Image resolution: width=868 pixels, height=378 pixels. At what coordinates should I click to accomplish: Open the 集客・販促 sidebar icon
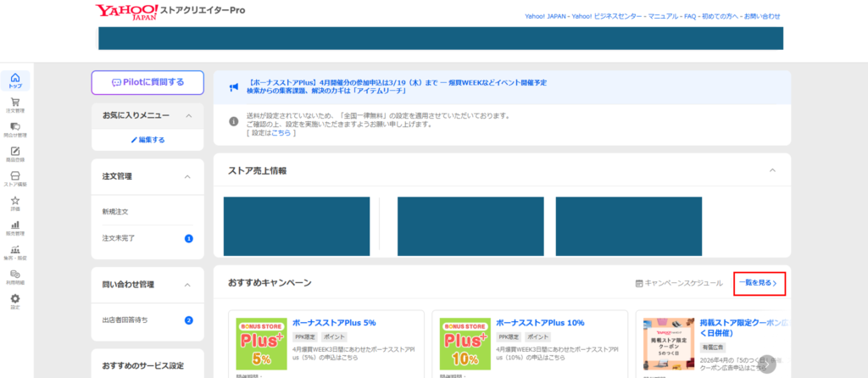15,253
